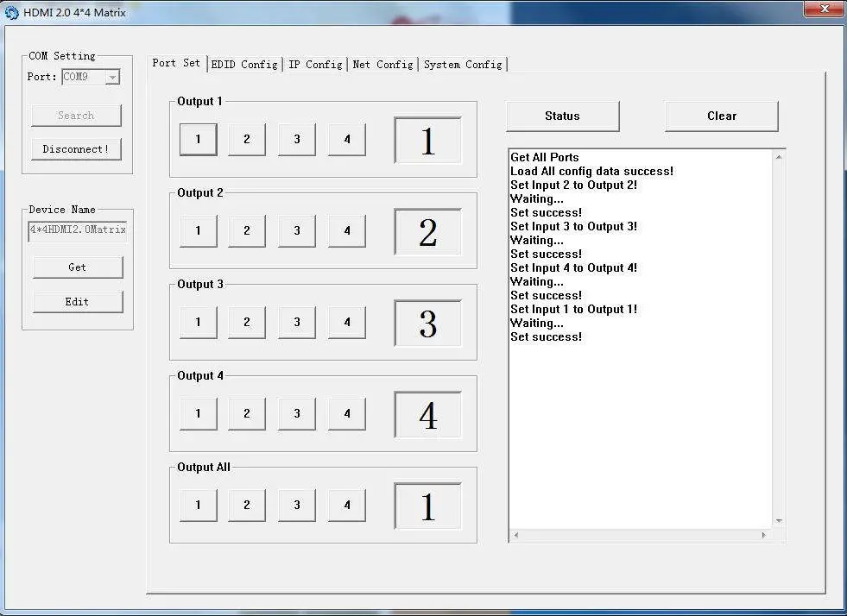Click "Load All config data success!" log line
This screenshot has width=847, height=616.
[592, 172]
